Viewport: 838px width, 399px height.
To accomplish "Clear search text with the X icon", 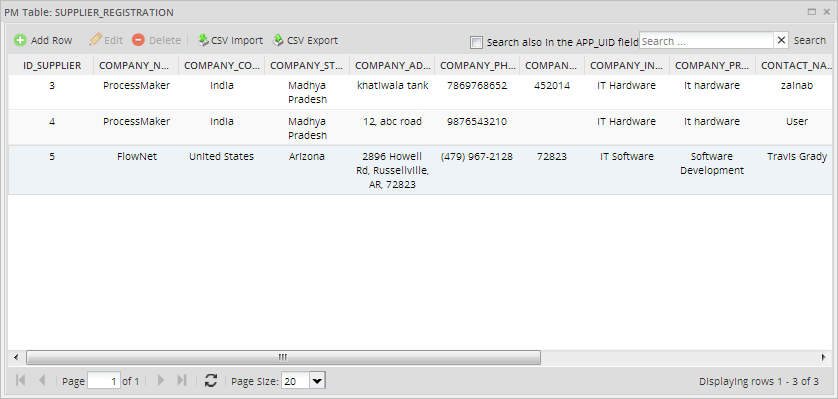I will [781, 40].
